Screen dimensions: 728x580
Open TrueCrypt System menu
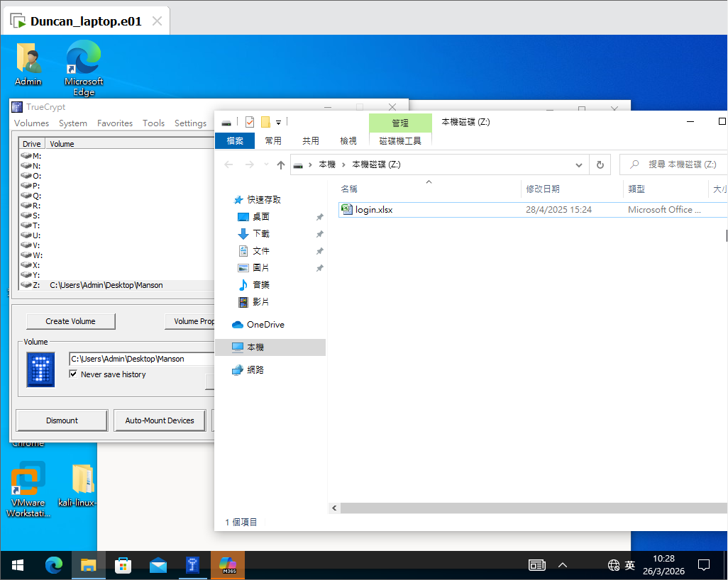(x=73, y=123)
